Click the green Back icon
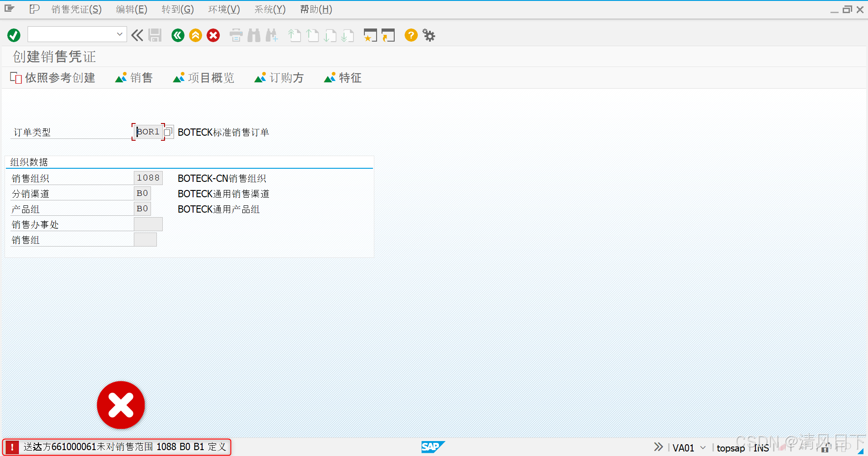 (x=178, y=35)
